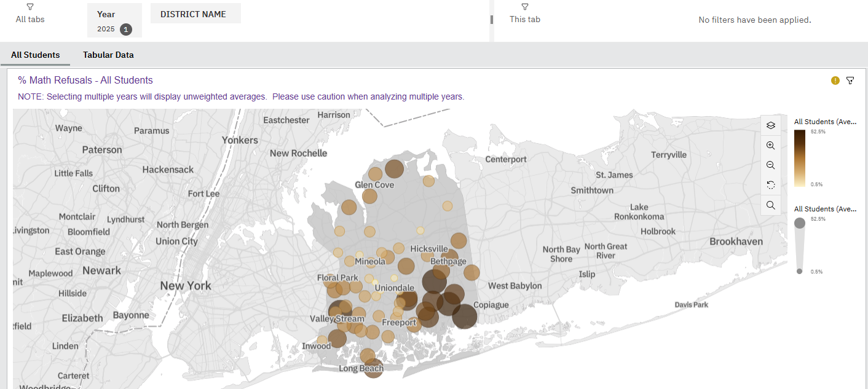Select the All Students tab

tap(36, 55)
